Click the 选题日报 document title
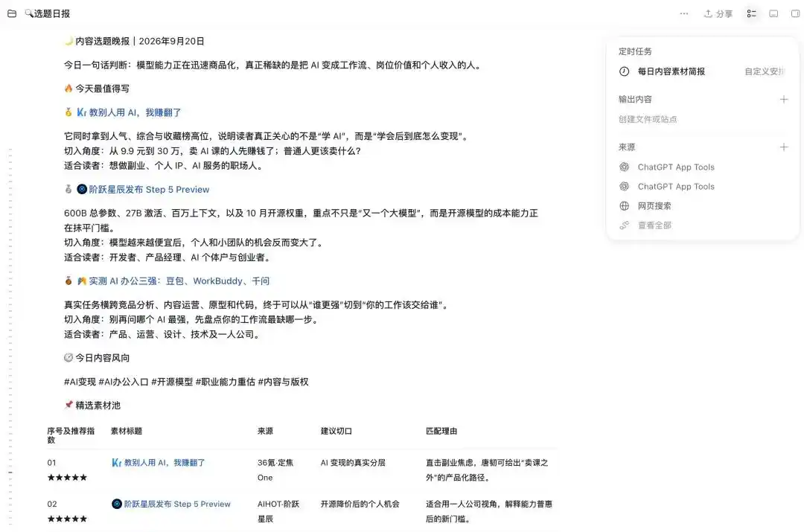This screenshot has width=804, height=532. click(52, 14)
